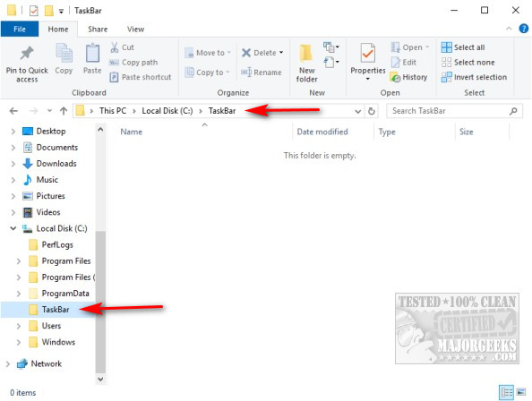The height and width of the screenshot is (401, 532).
Task: Open file History
Action: [x=408, y=77]
